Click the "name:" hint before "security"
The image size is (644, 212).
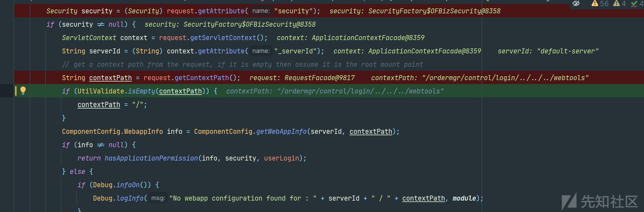click(261, 11)
